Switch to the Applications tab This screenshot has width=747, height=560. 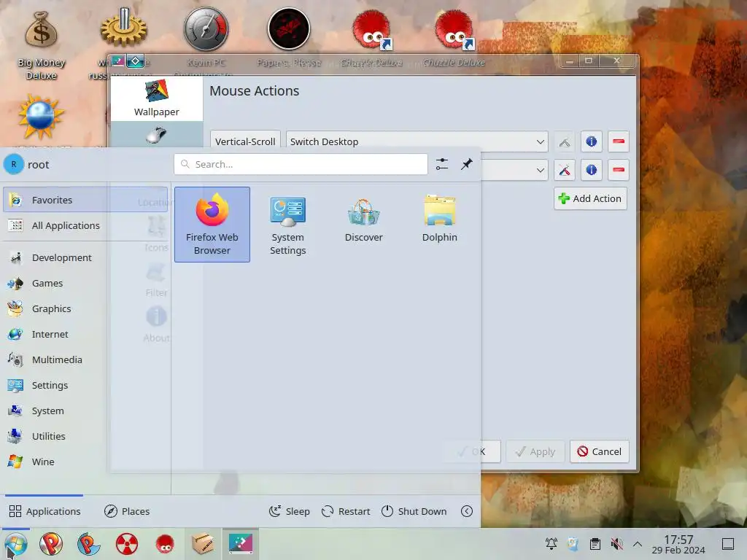44,511
